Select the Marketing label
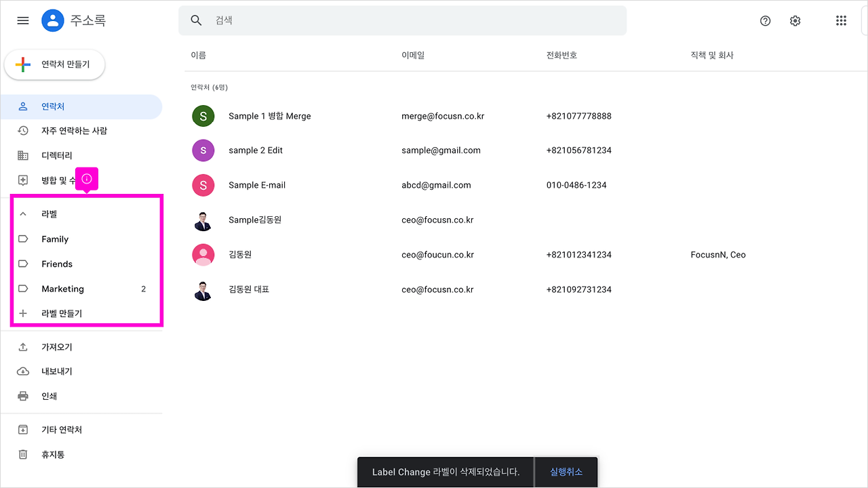The height and width of the screenshot is (488, 868). pos(61,288)
